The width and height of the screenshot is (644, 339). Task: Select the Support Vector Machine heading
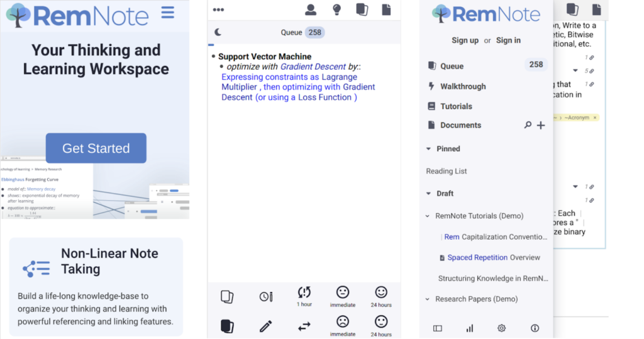(265, 57)
